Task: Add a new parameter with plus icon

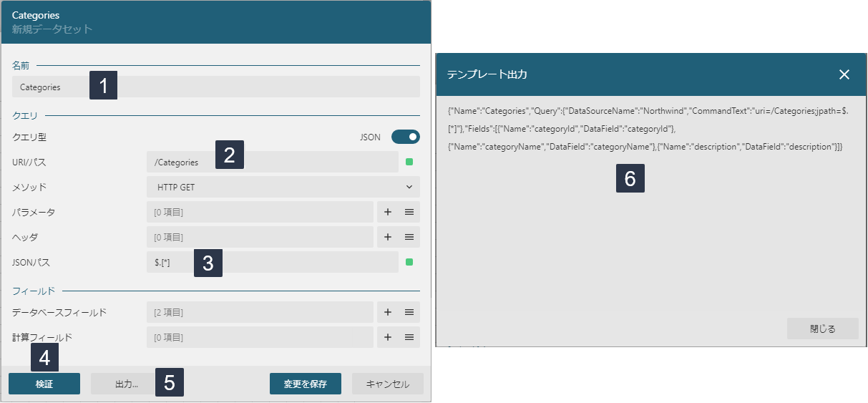Action: point(387,212)
